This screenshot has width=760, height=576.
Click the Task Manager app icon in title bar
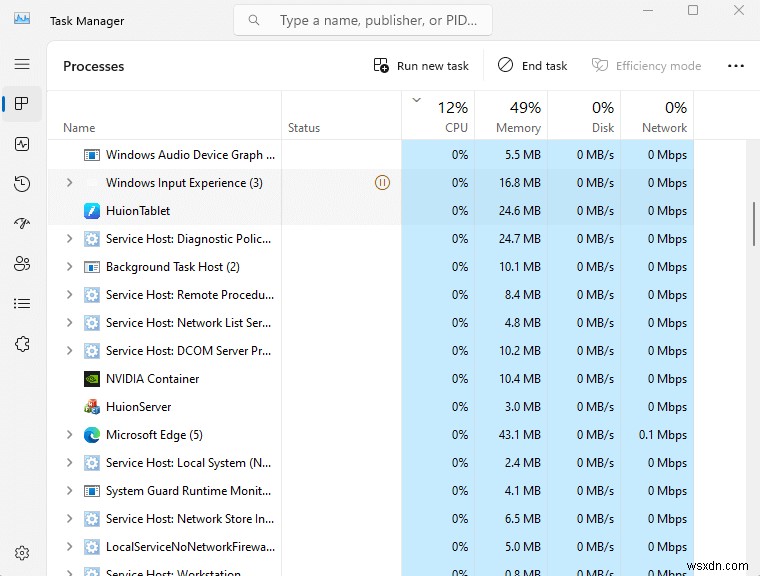22,19
